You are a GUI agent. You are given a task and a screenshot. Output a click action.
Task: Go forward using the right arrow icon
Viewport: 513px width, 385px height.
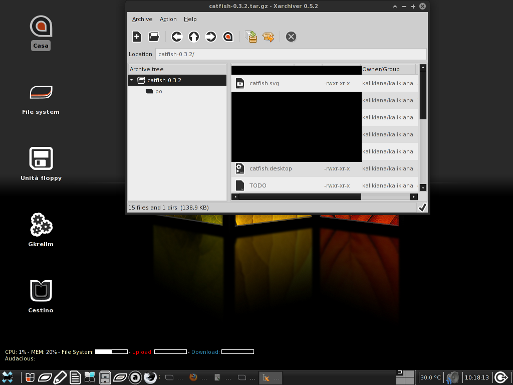click(211, 37)
